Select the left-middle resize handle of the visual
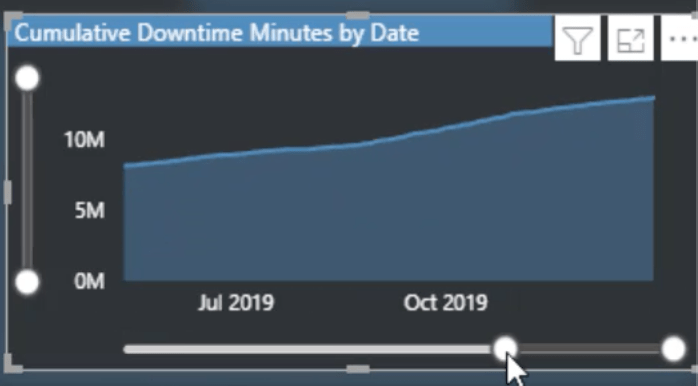Viewport: 698px width, 386px height. point(8,192)
